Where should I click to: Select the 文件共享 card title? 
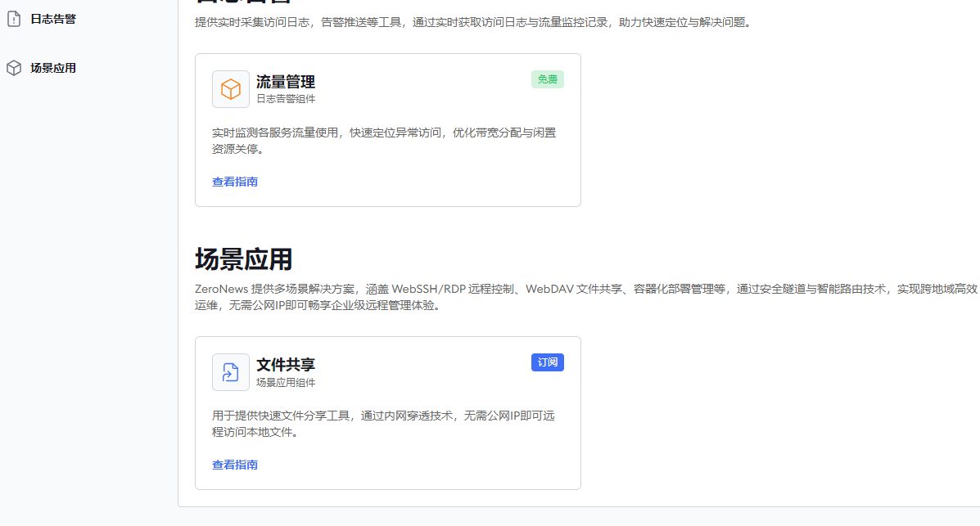point(286,365)
